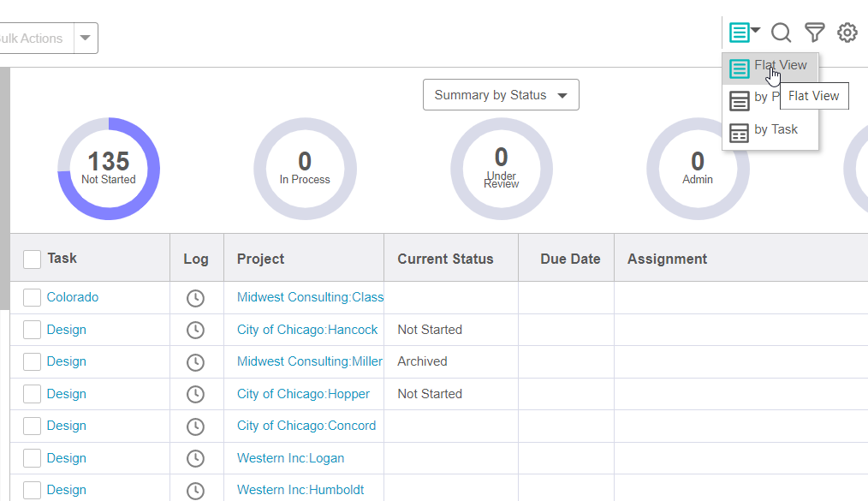Open the filter options

pos(814,33)
